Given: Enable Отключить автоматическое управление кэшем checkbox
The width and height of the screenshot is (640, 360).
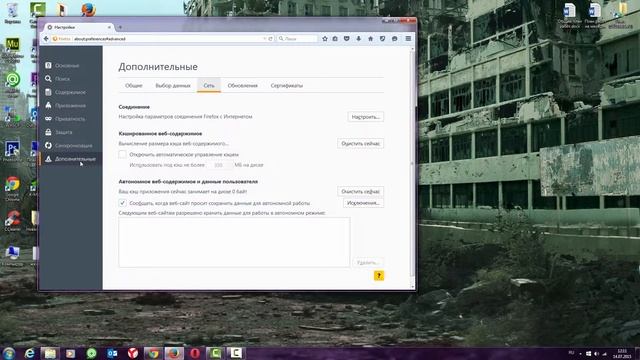Looking at the screenshot, I should (122, 154).
